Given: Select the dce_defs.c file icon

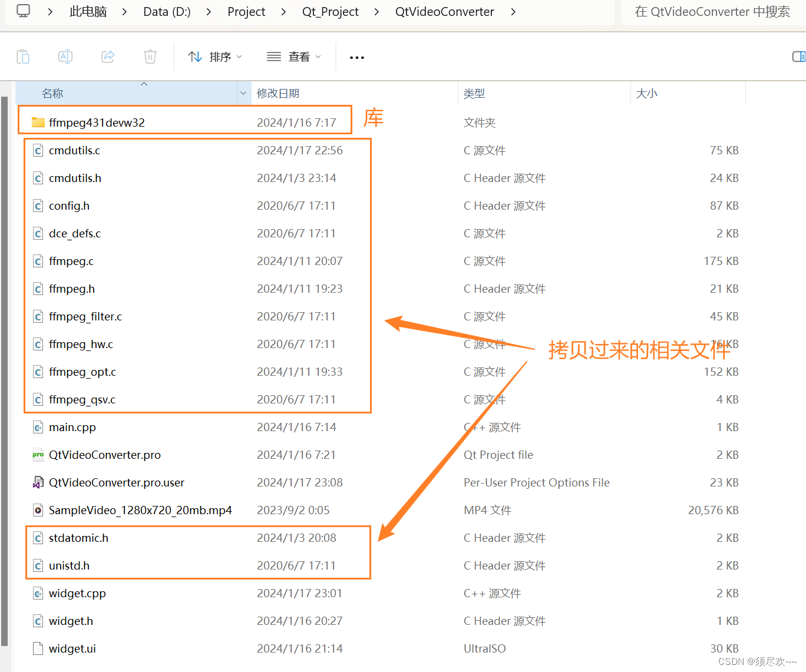Looking at the screenshot, I should pos(38,233).
